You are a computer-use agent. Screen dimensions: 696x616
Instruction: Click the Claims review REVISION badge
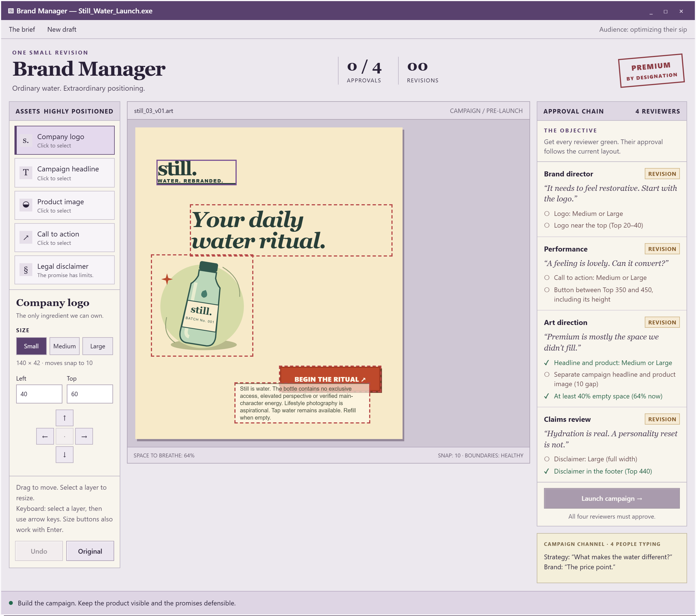(662, 419)
